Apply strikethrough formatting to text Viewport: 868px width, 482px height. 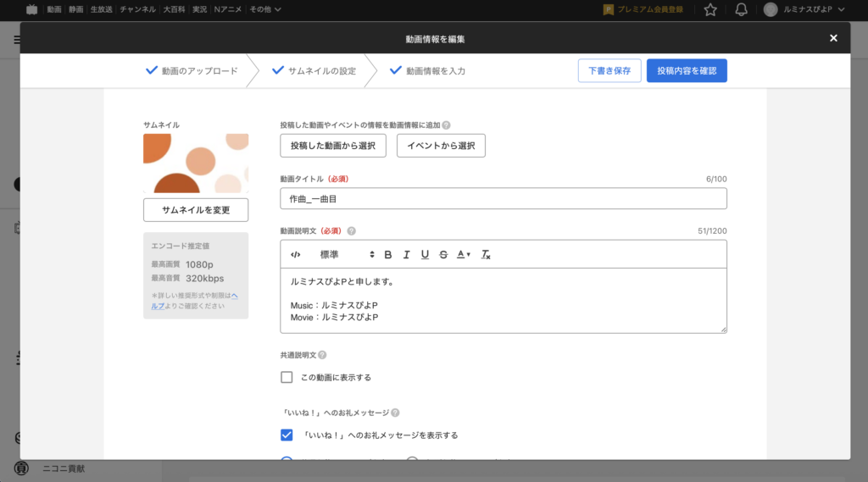click(443, 254)
